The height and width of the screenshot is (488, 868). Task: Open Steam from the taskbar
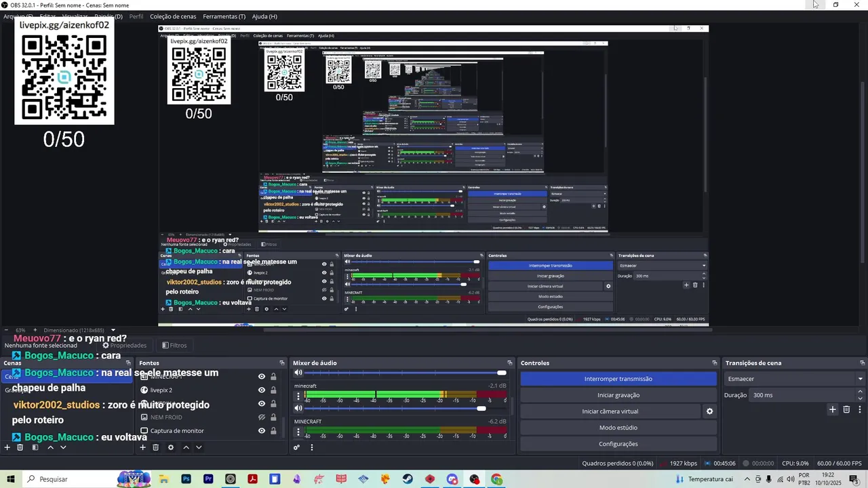pyautogui.click(x=408, y=479)
